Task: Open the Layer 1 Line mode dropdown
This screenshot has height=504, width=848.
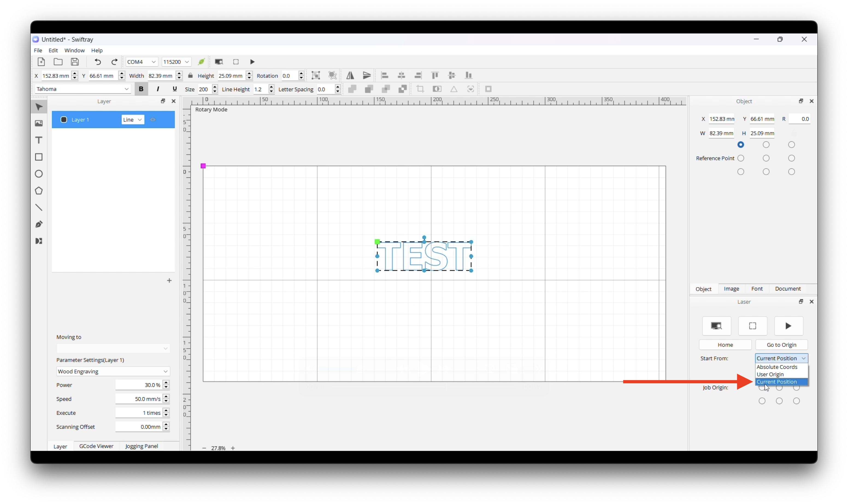Action: [x=132, y=120]
